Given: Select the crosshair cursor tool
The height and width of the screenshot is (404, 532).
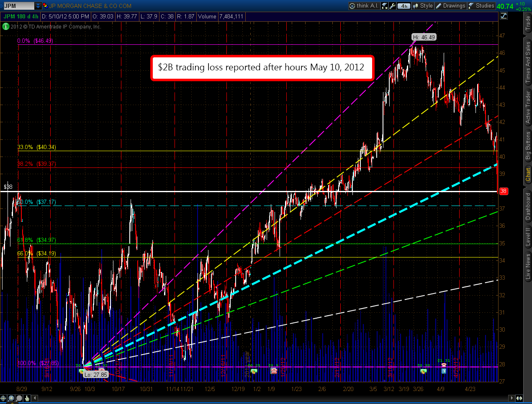Looking at the screenshot, I should coord(4,398).
